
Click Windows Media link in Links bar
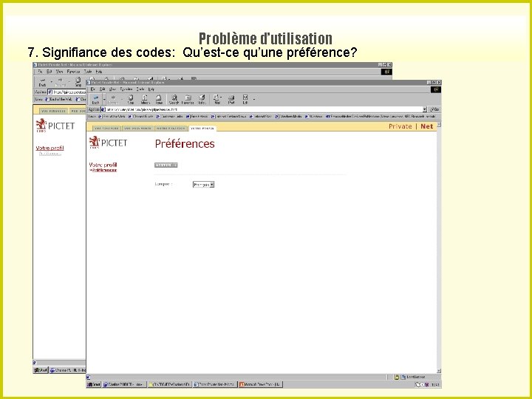point(288,117)
